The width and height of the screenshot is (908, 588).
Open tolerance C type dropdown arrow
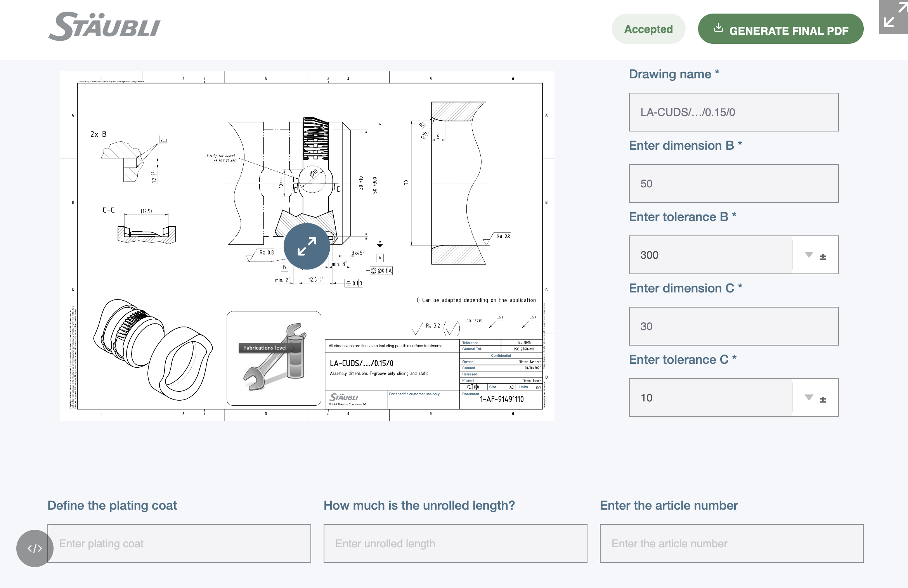pyautogui.click(x=809, y=398)
